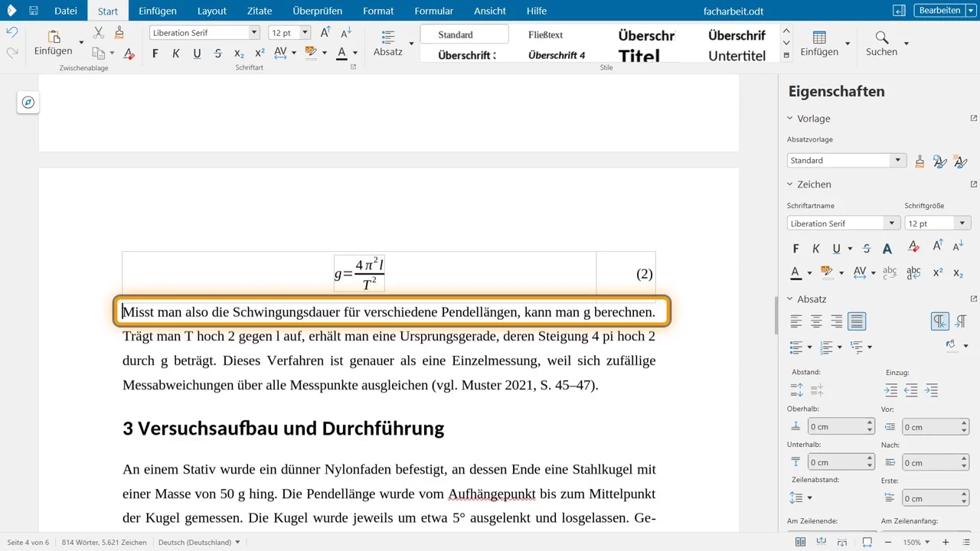Cut selection with the scissors icon
This screenshot has height=551, width=980.
99,32
